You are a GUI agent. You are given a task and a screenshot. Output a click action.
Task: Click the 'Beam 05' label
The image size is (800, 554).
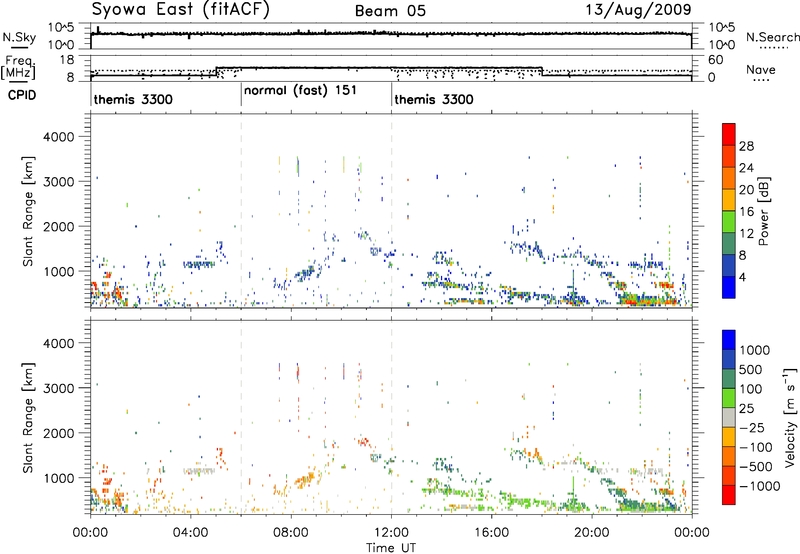(390, 11)
